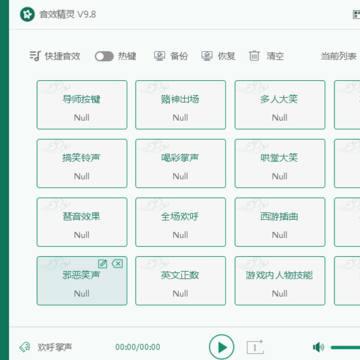Screen dimensions: 360x360
Task: Click the 恢复 restore icon
Action: tap(207, 56)
